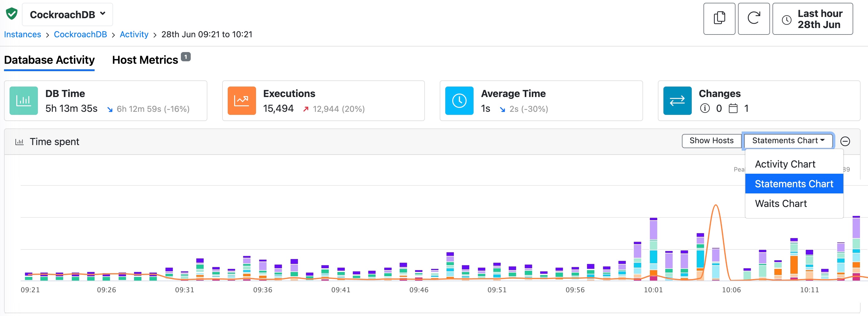Click the Changes info circle icon

[x=705, y=108]
